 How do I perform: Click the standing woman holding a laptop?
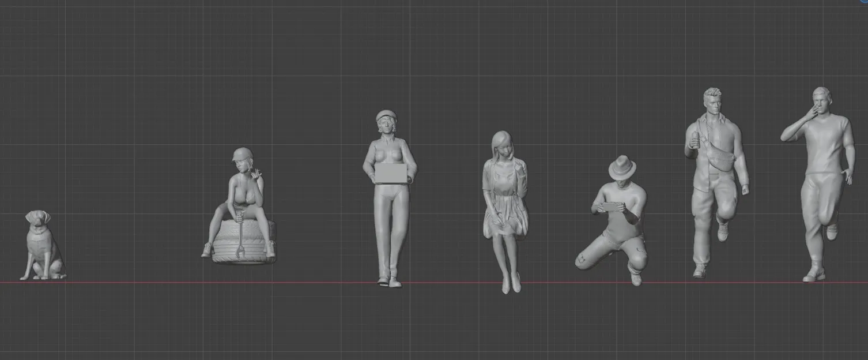pos(390,199)
